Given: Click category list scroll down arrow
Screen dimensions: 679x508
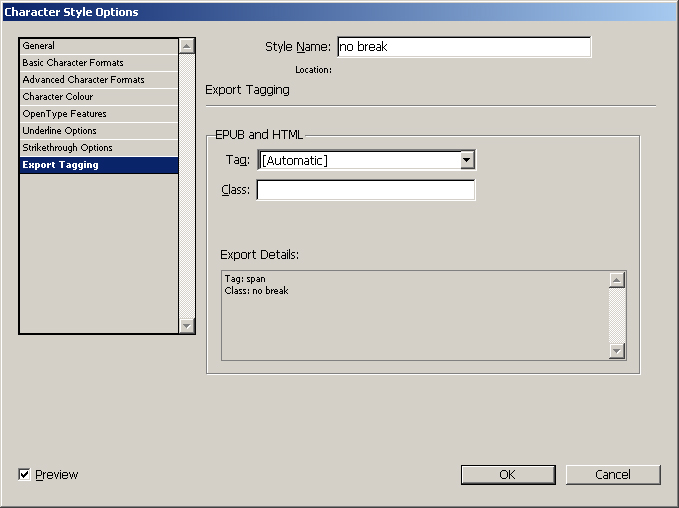Looking at the screenshot, I should tap(187, 325).
